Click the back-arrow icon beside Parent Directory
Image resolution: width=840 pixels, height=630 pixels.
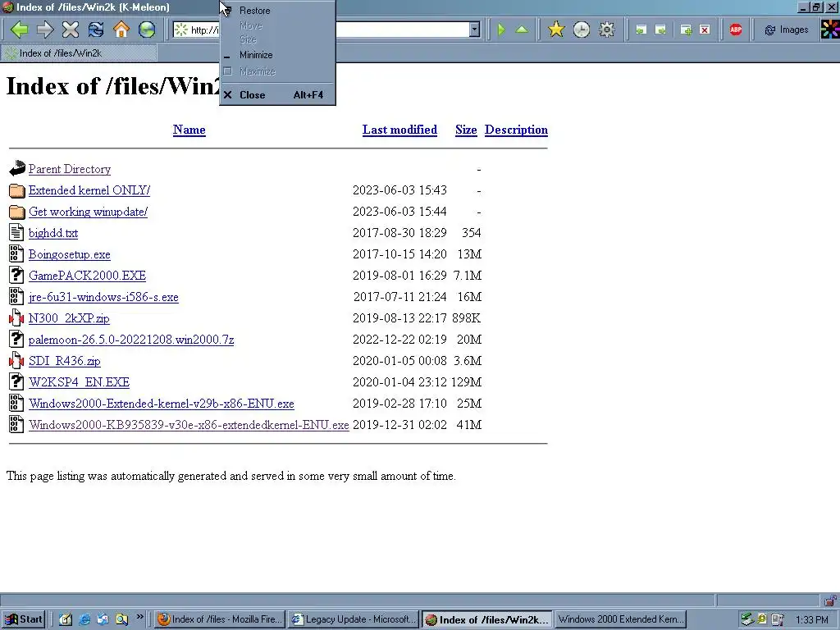coord(16,169)
